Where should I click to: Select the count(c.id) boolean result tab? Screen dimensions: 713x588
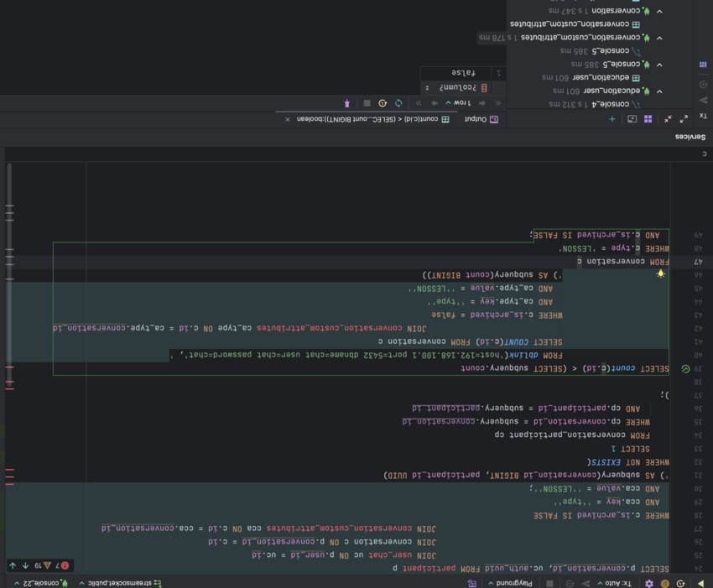373,119
